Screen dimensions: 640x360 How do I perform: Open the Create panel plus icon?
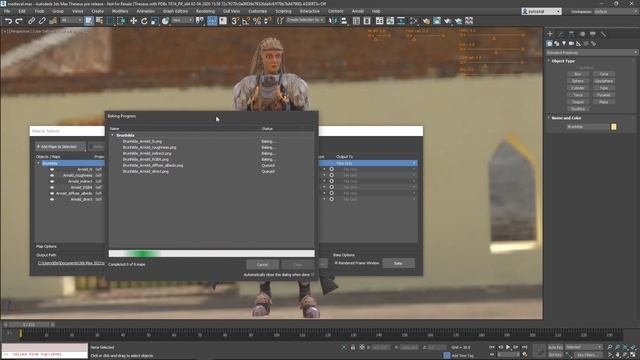pyautogui.click(x=550, y=34)
